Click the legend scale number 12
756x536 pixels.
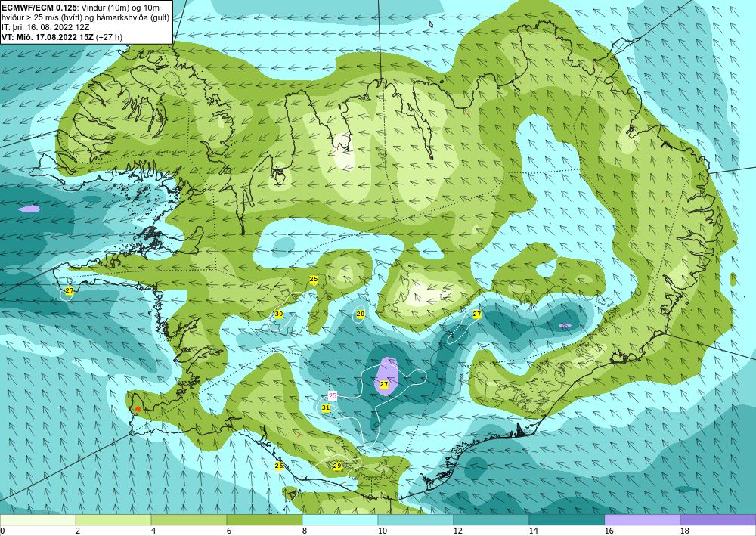pos(458,531)
